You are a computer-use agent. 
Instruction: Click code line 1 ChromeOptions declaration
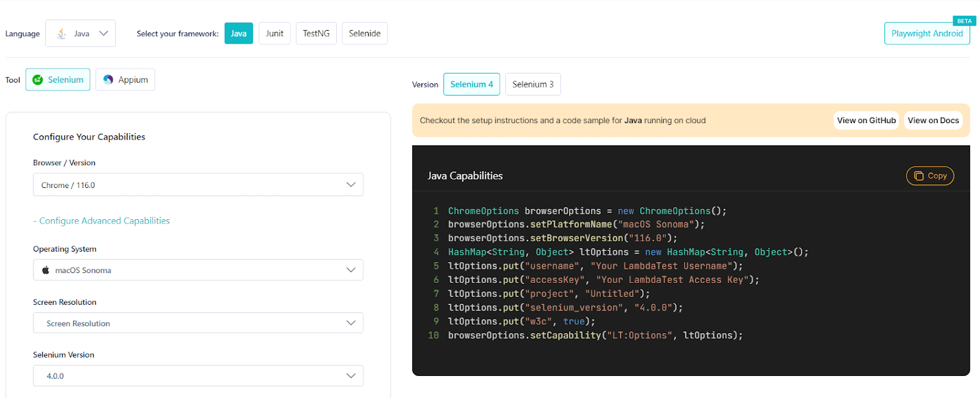pos(587,211)
